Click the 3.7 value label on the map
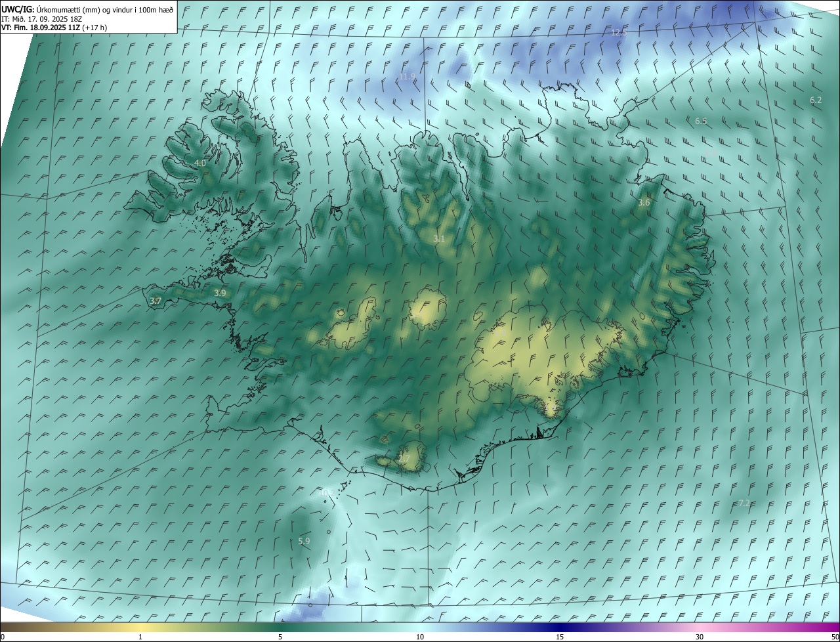840x642 pixels. (156, 301)
